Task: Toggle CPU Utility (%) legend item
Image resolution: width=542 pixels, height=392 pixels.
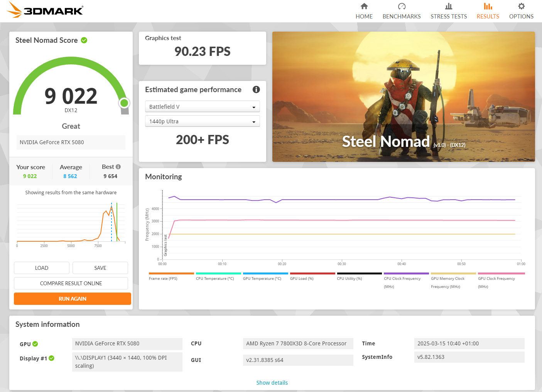Action: pos(360,276)
